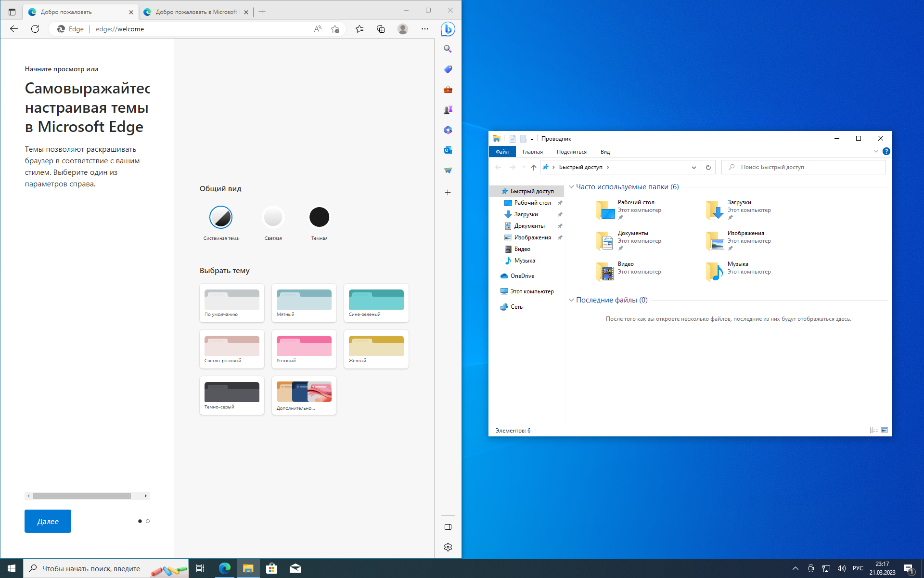
Task: Add a sidebar app with plus icon
Action: [x=448, y=193]
